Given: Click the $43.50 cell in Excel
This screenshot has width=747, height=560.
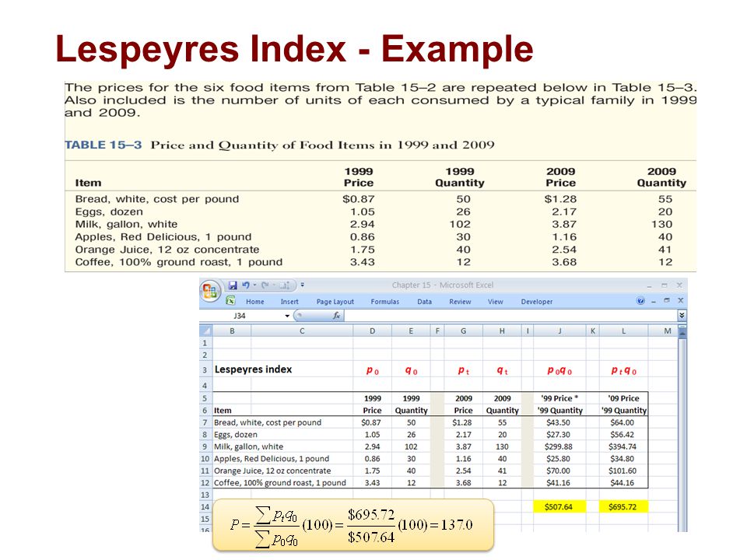Looking at the screenshot, I should (x=559, y=422).
